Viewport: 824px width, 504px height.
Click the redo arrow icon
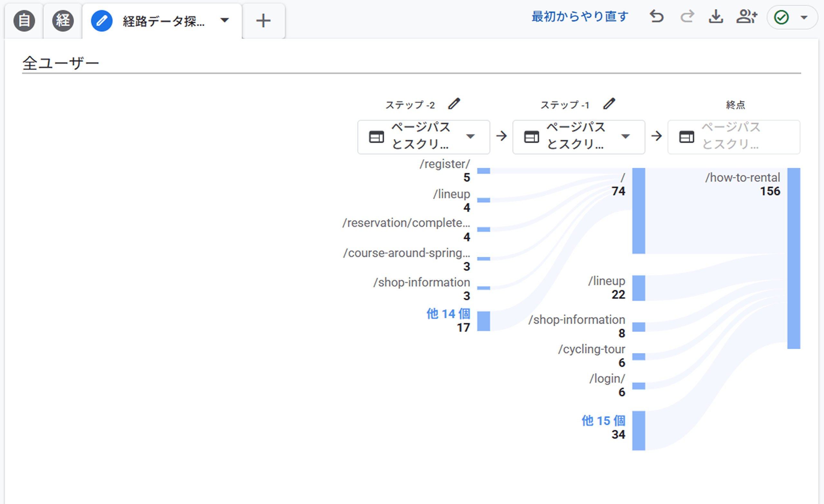pos(687,16)
